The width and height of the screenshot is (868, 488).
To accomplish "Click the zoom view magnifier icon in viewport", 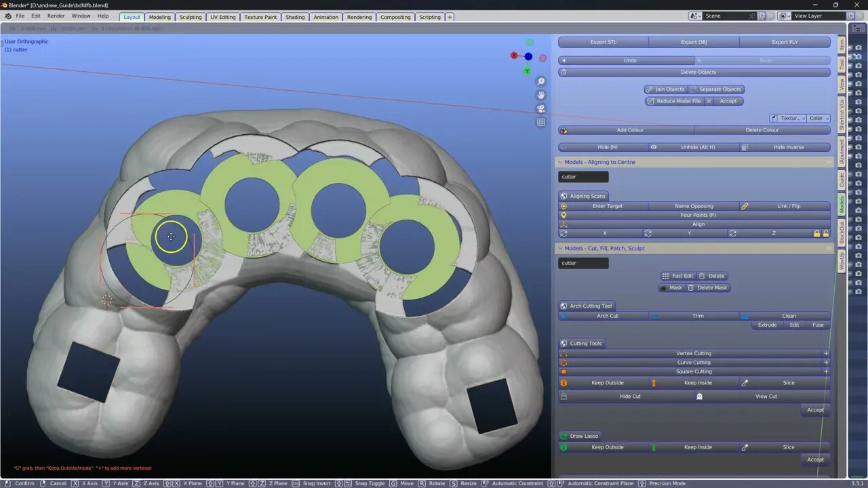I will click(540, 82).
